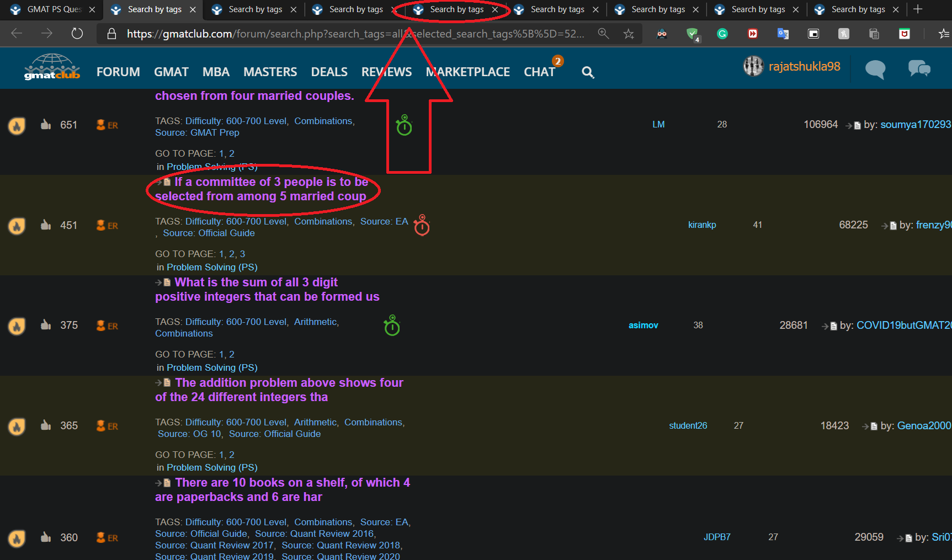Click the red timer icon beside Source: EA
This screenshot has width=952, height=560.
(422, 225)
